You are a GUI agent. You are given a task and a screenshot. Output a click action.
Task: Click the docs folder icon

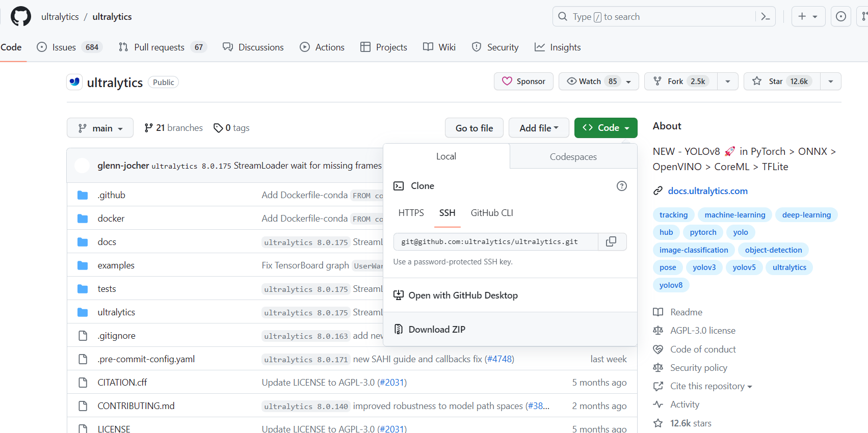83,242
